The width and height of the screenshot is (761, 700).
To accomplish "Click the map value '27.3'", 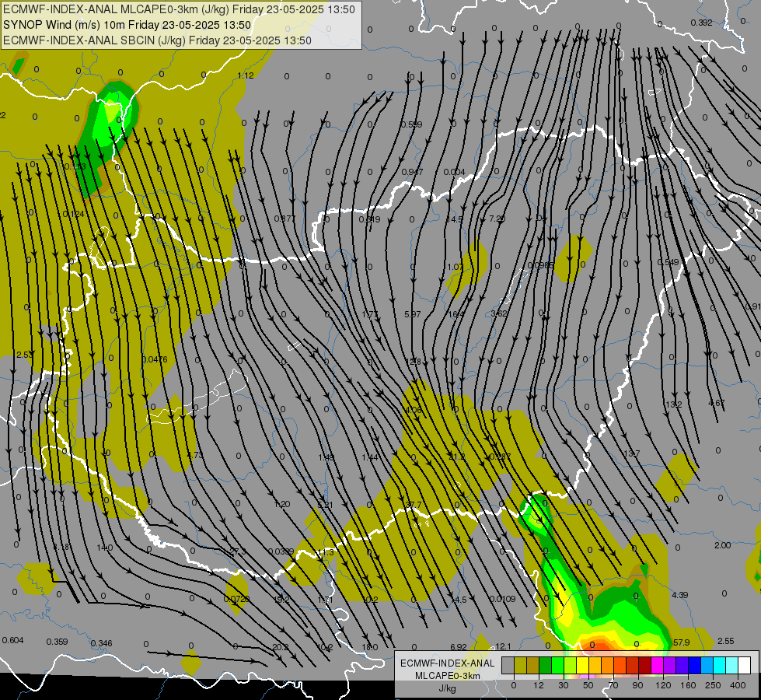I will pos(238,552).
